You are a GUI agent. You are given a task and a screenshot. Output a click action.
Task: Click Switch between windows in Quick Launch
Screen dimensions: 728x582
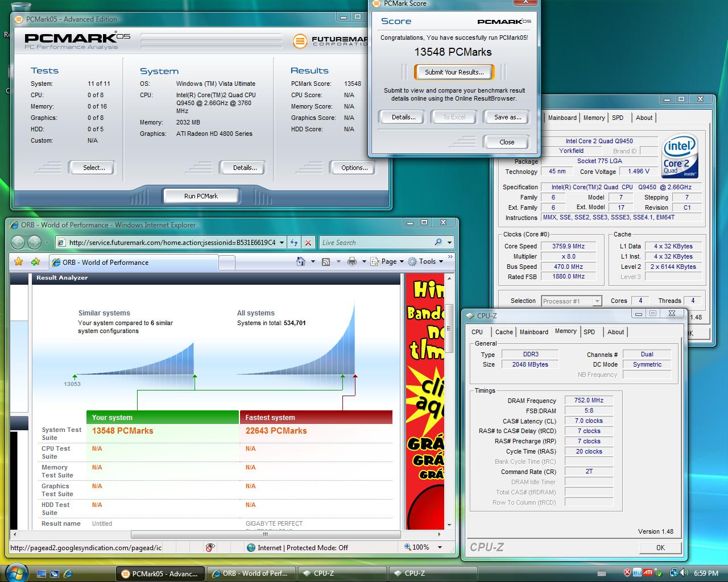click(x=55, y=573)
